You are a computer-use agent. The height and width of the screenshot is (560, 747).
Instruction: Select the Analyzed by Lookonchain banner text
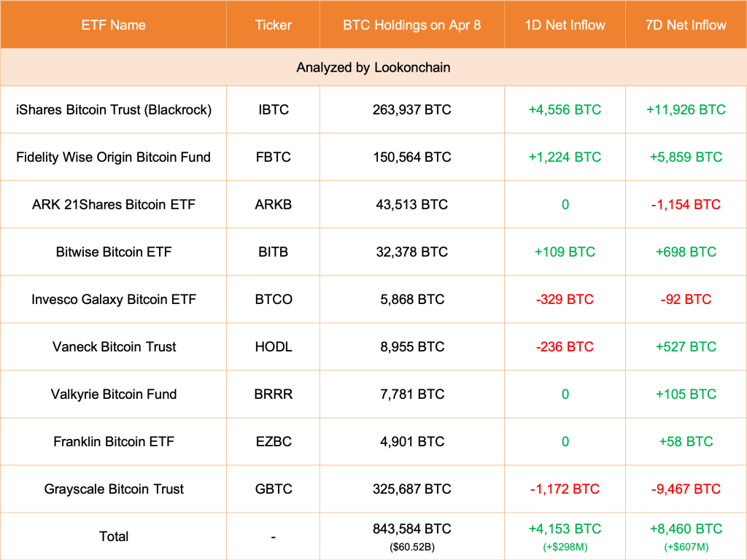tap(373, 67)
